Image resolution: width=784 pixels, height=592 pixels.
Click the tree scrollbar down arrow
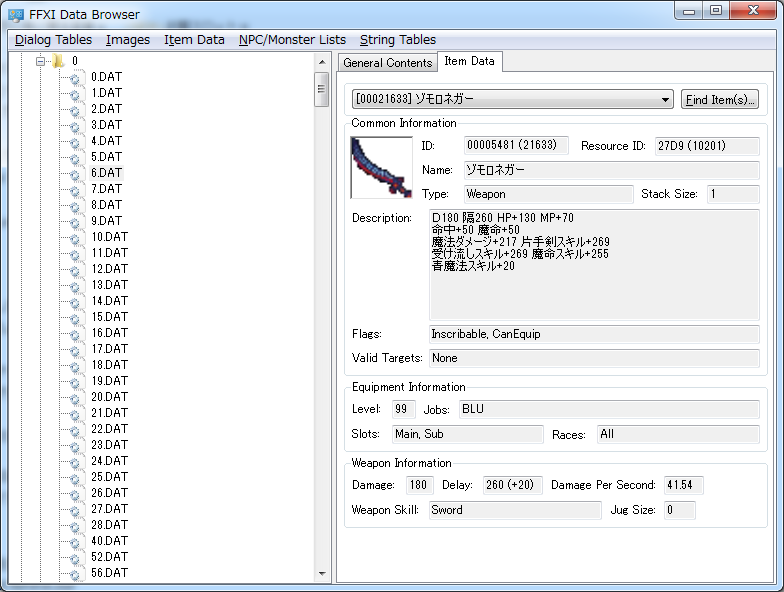[322, 574]
